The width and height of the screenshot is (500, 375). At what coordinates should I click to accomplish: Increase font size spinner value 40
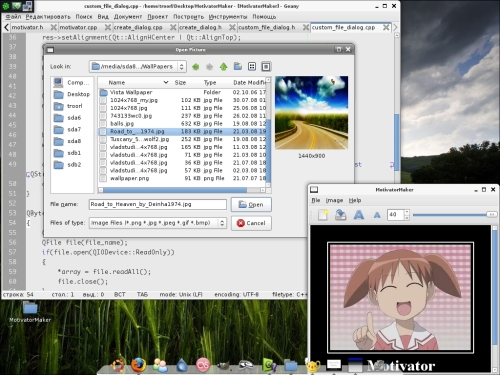407,212
